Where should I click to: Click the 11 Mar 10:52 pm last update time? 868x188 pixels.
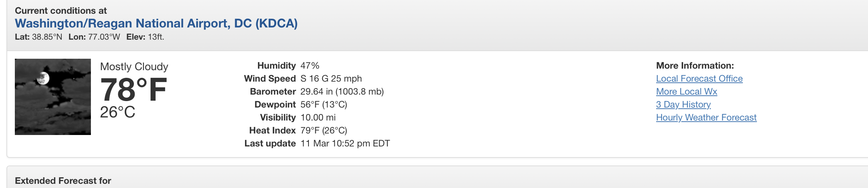pyautogui.click(x=345, y=143)
